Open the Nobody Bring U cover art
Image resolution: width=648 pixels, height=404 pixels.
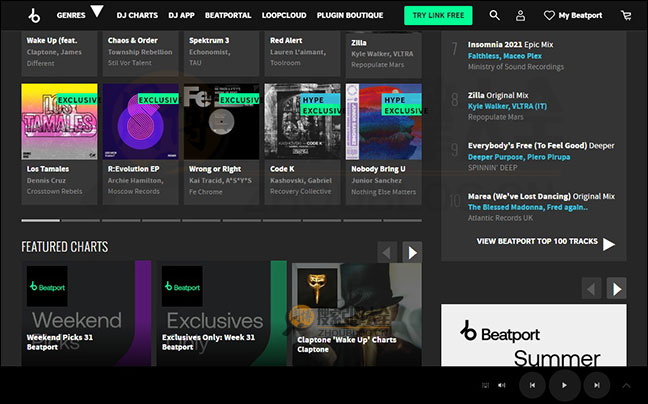384,121
